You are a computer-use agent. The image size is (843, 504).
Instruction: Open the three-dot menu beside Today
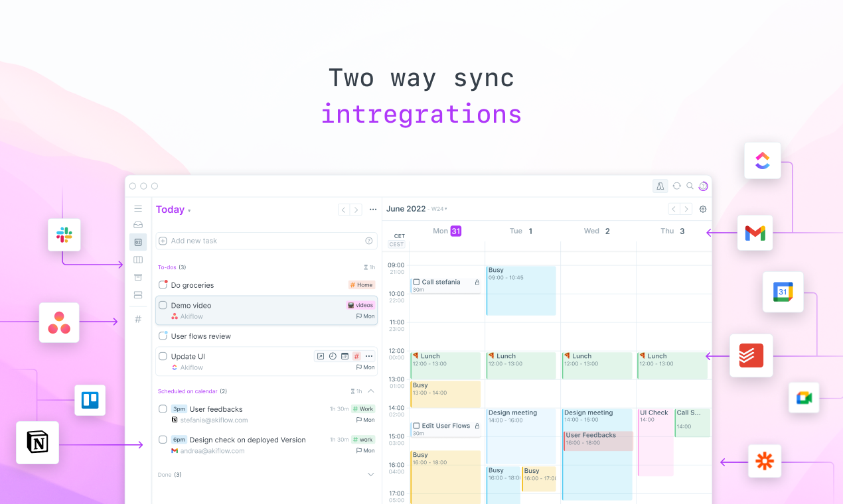373,210
